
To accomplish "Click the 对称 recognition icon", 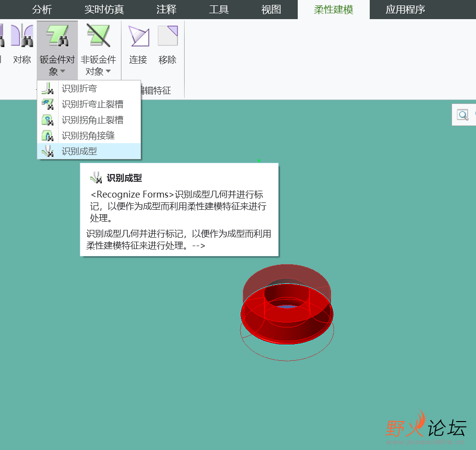I will click(x=22, y=36).
